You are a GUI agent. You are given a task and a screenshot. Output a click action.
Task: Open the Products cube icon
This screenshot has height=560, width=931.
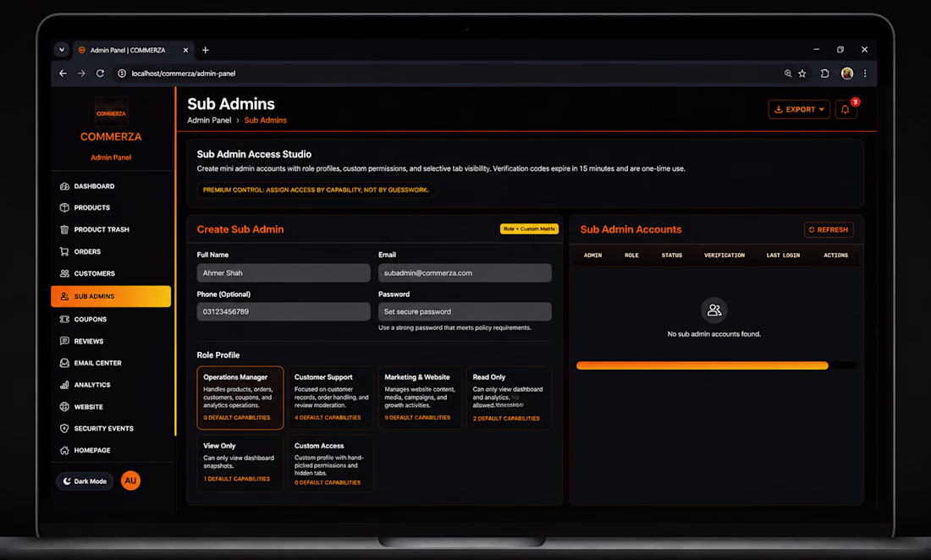pyautogui.click(x=64, y=207)
